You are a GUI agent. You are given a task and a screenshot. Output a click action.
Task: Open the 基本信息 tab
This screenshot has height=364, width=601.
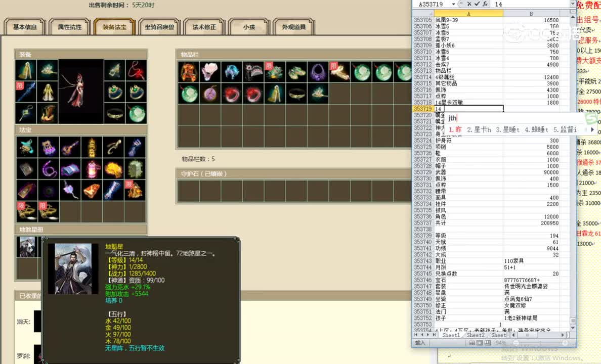point(25,27)
